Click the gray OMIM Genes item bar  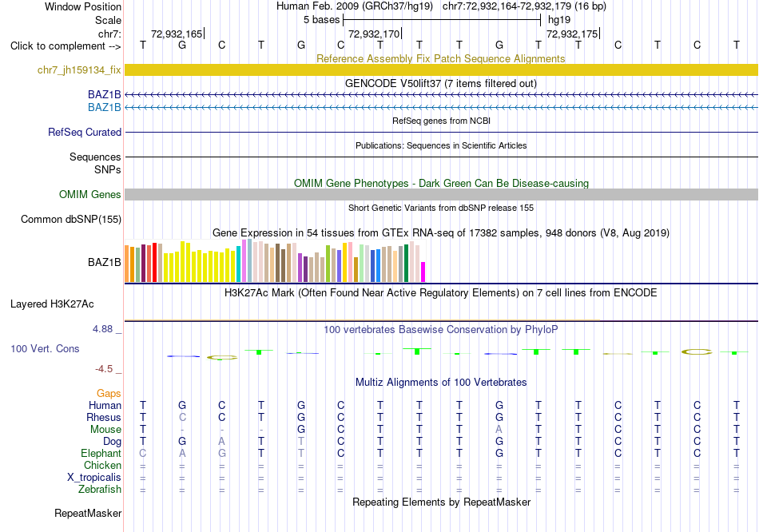pyautogui.click(x=441, y=194)
